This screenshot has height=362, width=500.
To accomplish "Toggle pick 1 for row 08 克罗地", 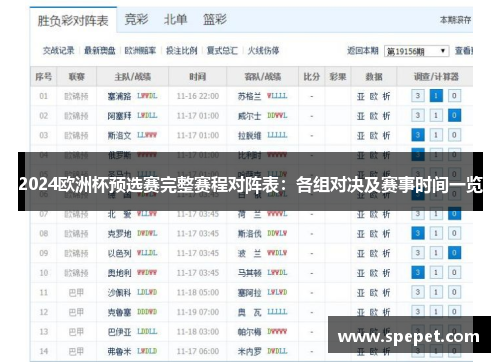I will 436,233.
